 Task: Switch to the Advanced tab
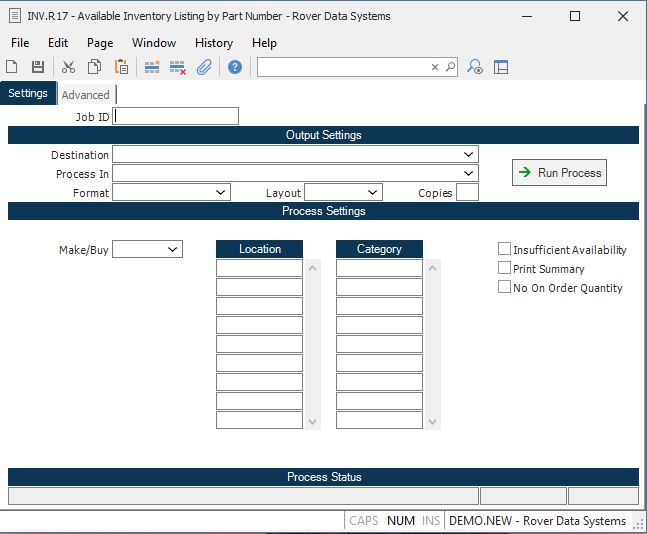pos(85,95)
